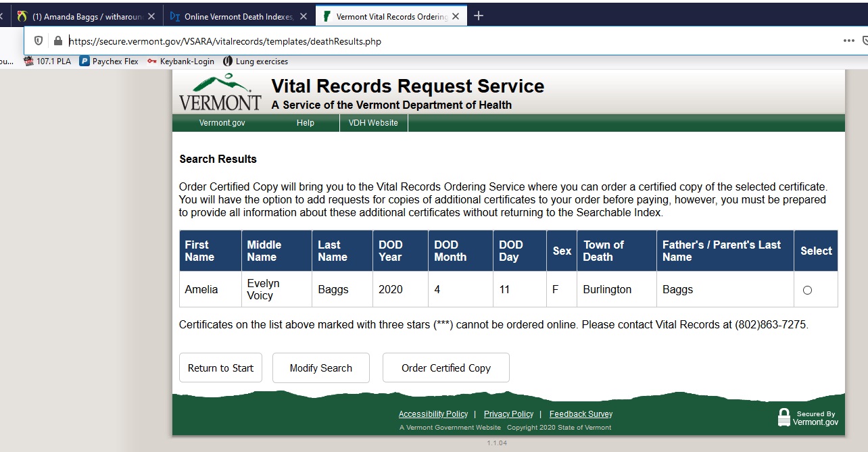Open the Feedback Survey link
This screenshot has height=452, width=868.
coord(581,414)
